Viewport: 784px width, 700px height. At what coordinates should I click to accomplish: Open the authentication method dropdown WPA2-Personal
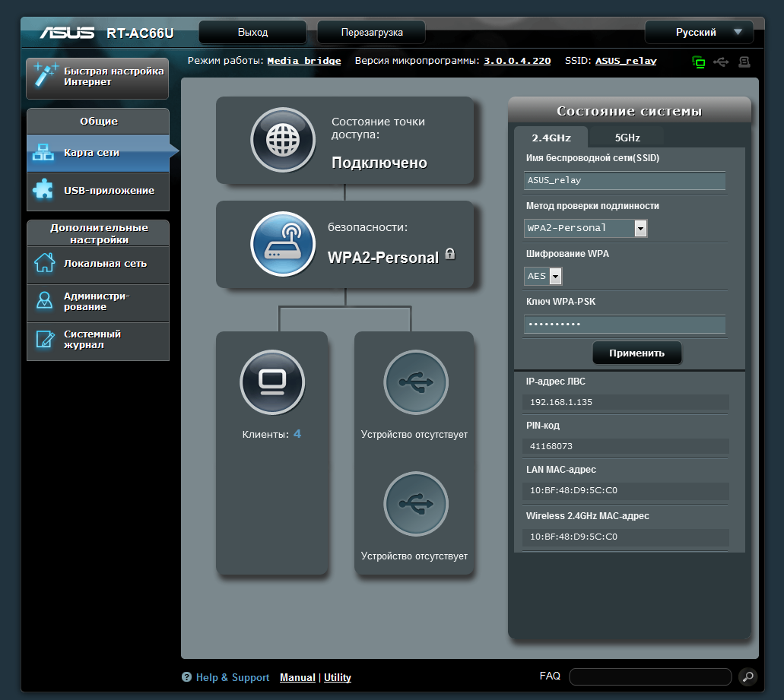coord(586,228)
